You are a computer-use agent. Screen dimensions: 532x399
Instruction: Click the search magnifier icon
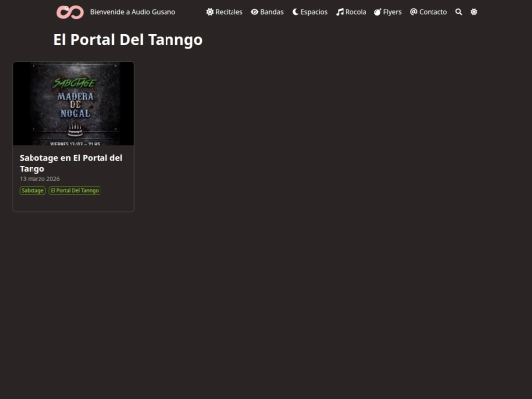point(459,12)
